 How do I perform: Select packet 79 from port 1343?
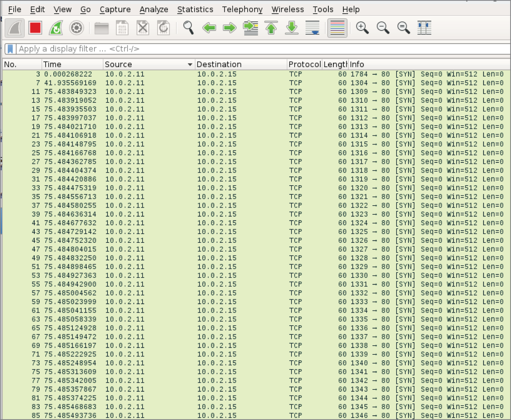click(256, 389)
